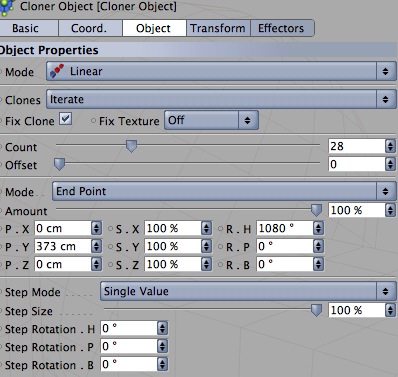This screenshot has width=398, height=377.
Task: Click the Count slider handle
Action: (131, 146)
